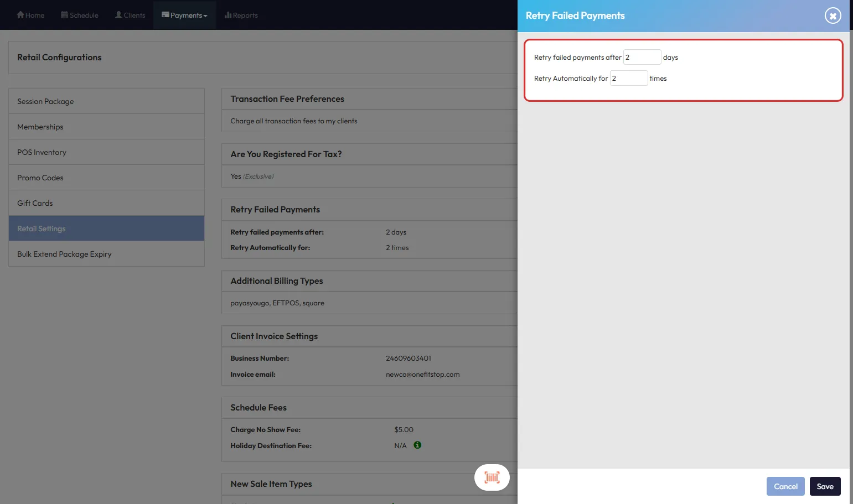Click the Retry Failed Payments section header
Screen dimensions: 853x504
pos(275,210)
